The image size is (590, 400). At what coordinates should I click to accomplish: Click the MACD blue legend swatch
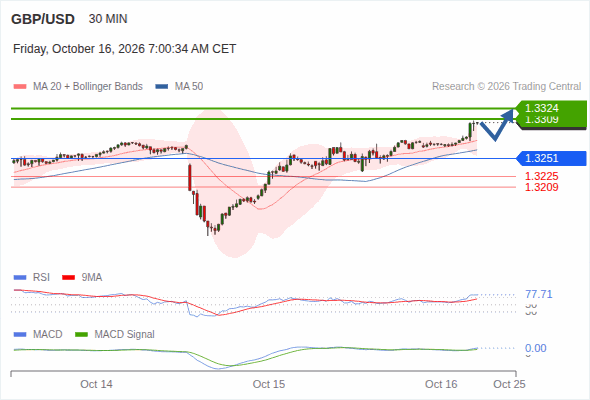coord(20,335)
